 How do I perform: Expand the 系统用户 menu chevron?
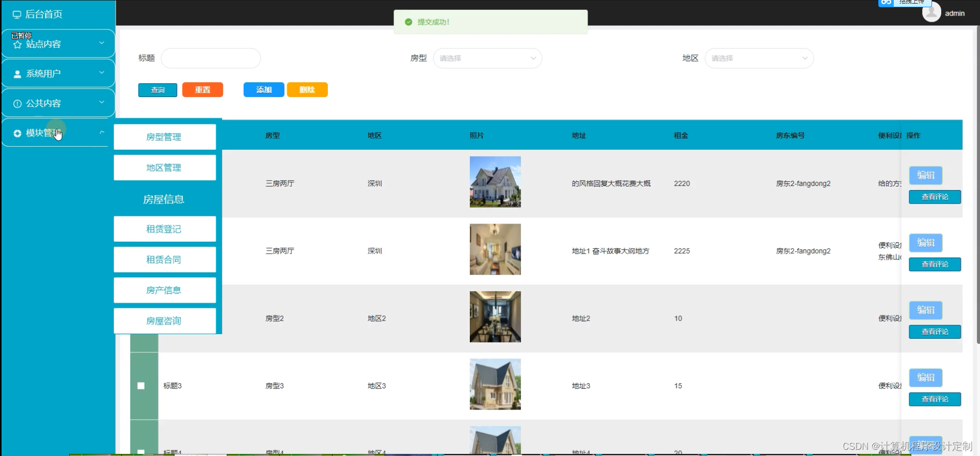coord(102,73)
